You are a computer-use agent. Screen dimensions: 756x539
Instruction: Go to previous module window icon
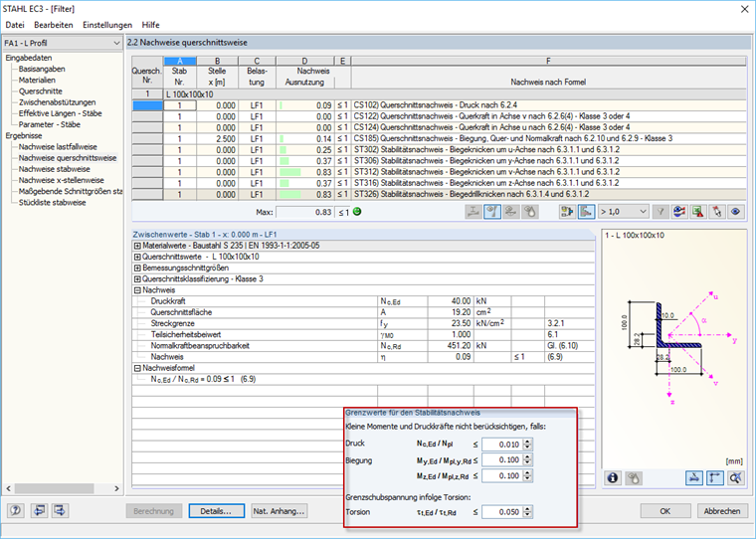pyautogui.click(x=39, y=510)
